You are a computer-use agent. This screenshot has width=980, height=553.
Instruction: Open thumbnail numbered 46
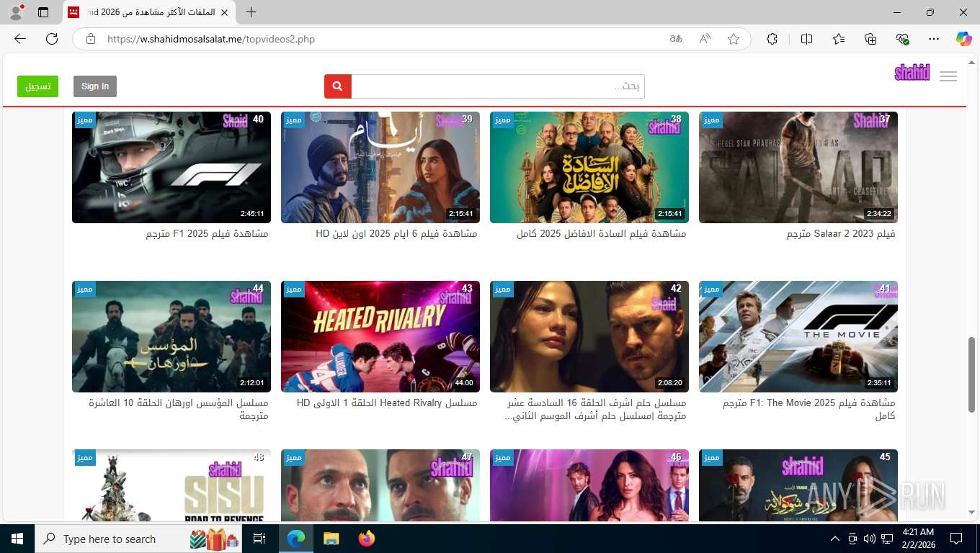[589, 485]
